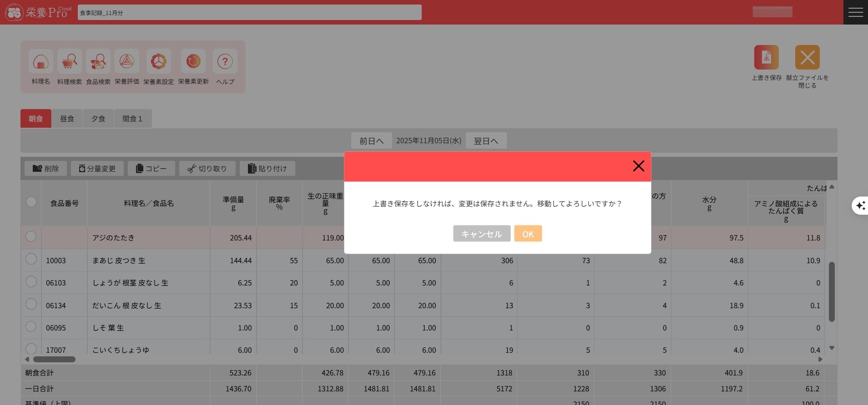Image resolution: width=868 pixels, height=405 pixels.
Task: Open the hamburger menu at top right
Action: [855, 12]
